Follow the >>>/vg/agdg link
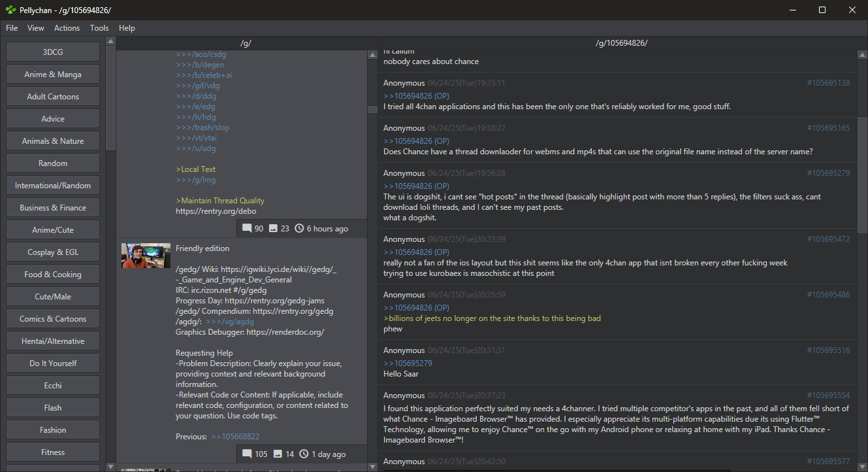This screenshot has width=868, height=472. point(230,322)
